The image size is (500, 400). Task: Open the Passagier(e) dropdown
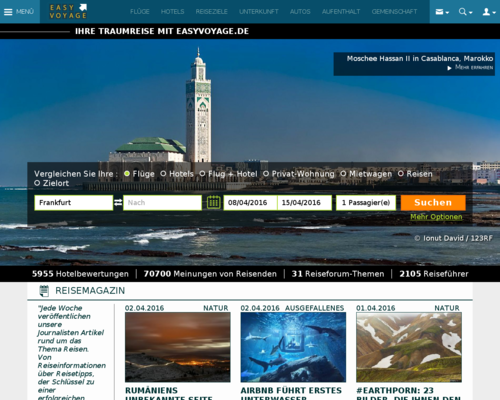366,203
